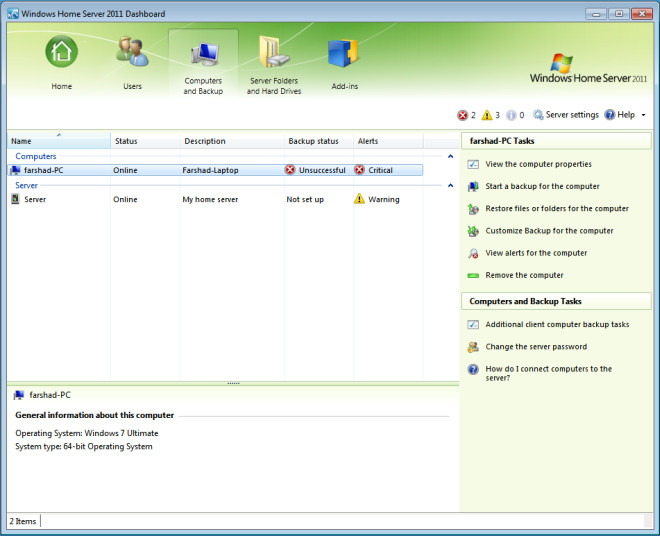Sort by the Alerts column header

pyautogui.click(x=388, y=141)
